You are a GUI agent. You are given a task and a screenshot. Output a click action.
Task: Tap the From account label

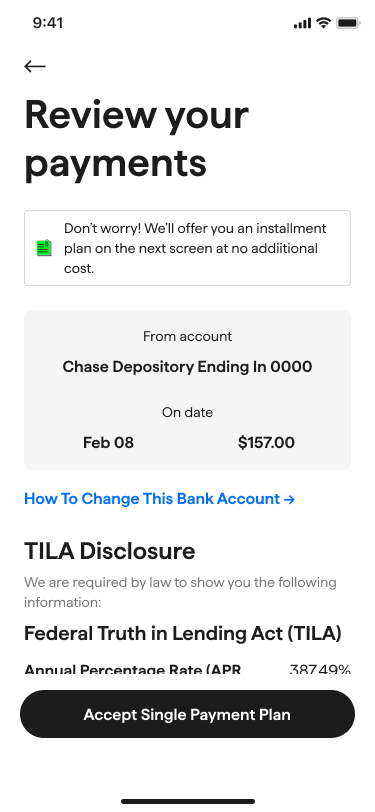point(188,337)
